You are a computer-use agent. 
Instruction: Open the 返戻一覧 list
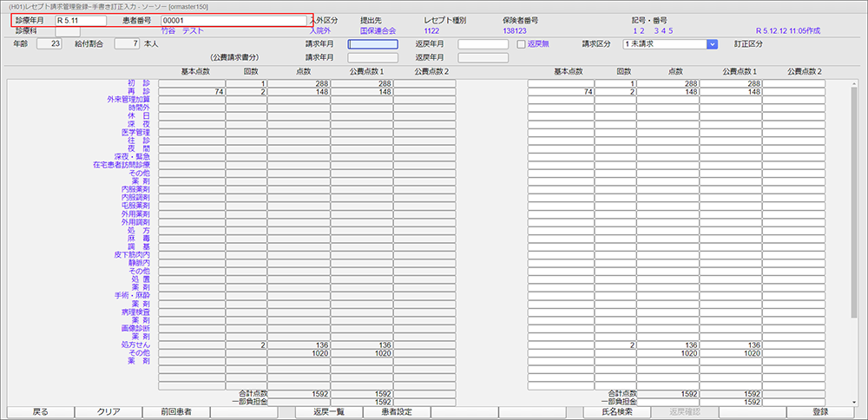point(330,412)
